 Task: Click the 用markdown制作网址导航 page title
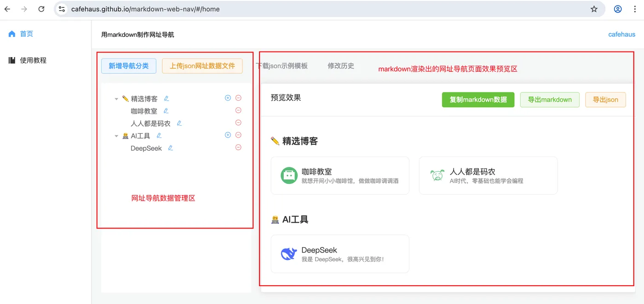[138, 34]
